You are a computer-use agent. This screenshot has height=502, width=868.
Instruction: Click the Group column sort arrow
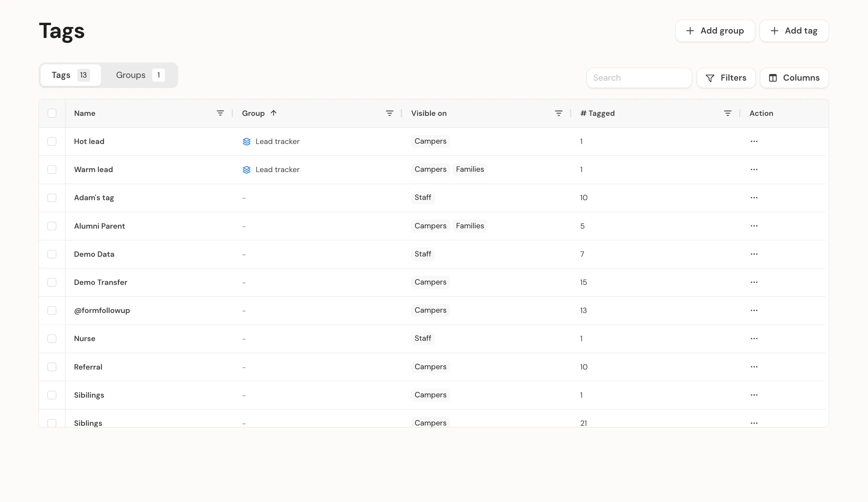pyautogui.click(x=273, y=113)
